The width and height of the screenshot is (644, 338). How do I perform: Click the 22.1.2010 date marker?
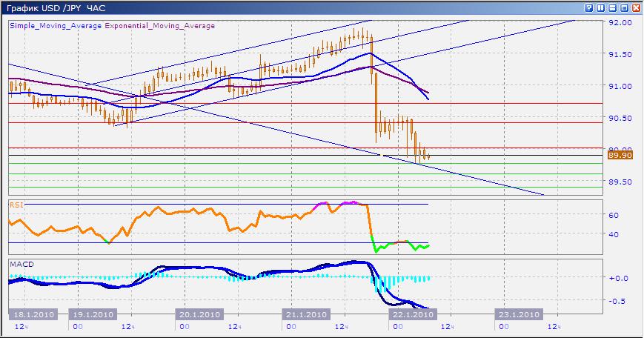pos(412,314)
